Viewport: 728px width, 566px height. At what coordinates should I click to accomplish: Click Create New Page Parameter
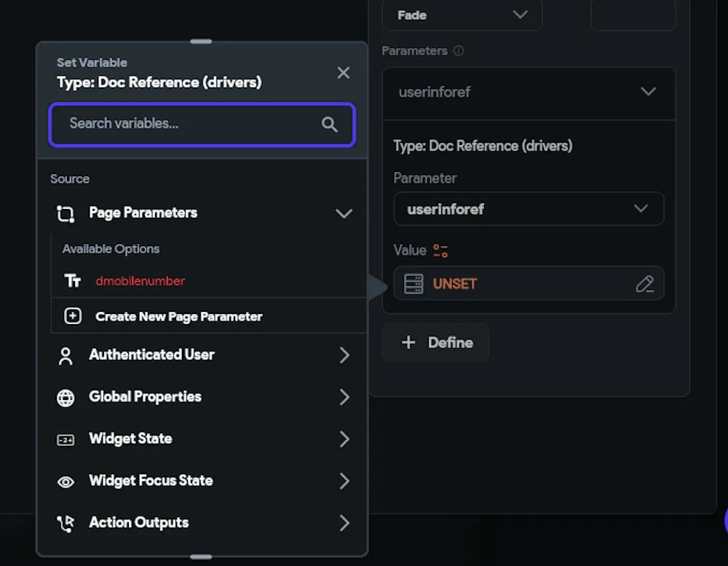click(209, 316)
